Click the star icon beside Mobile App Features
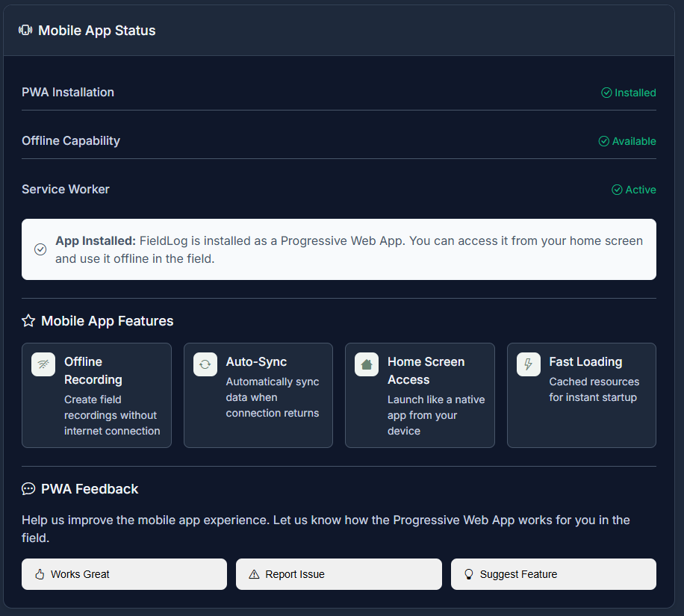 (x=28, y=321)
